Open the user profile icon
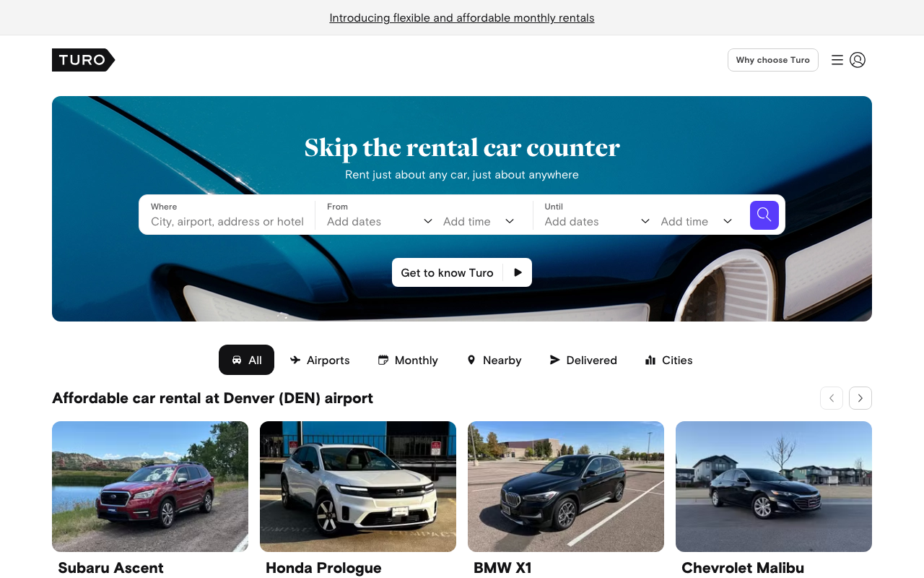Image resolution: width=924 pixels, height=578 pixels. pyautogui.click(x=858, y=60)
